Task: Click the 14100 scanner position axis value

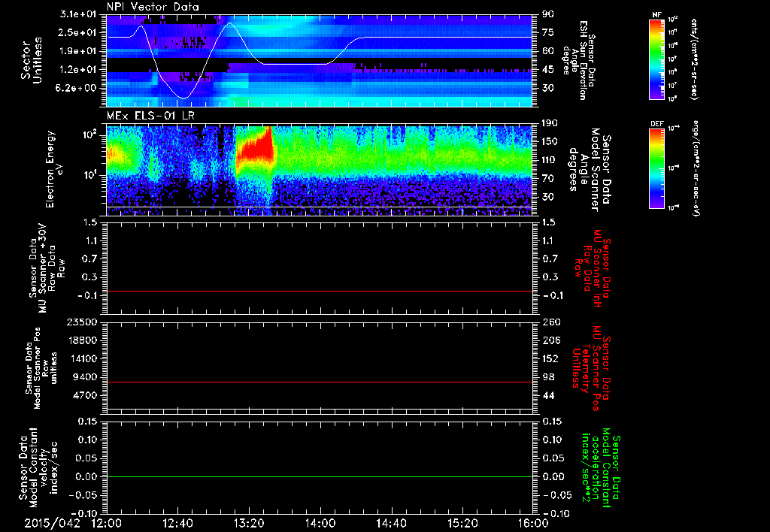Action: (x=82, y=358)
